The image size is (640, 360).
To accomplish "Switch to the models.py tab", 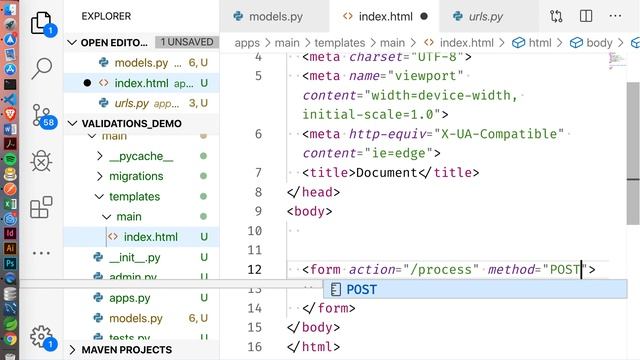I will click(274, 16).
